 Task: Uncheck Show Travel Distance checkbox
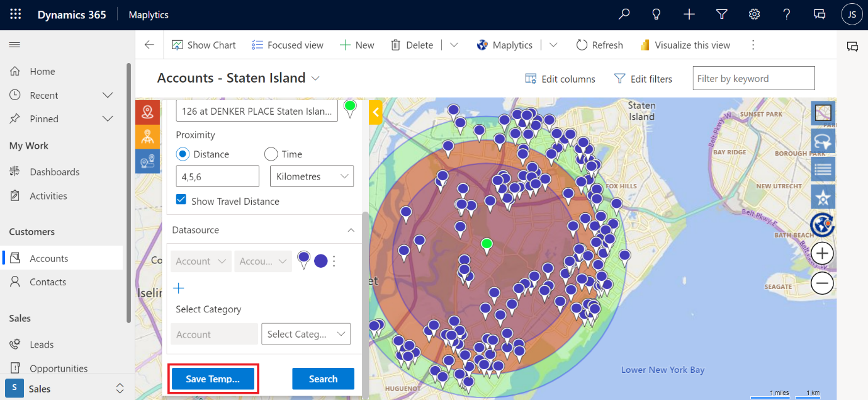[x=181, y=200]
